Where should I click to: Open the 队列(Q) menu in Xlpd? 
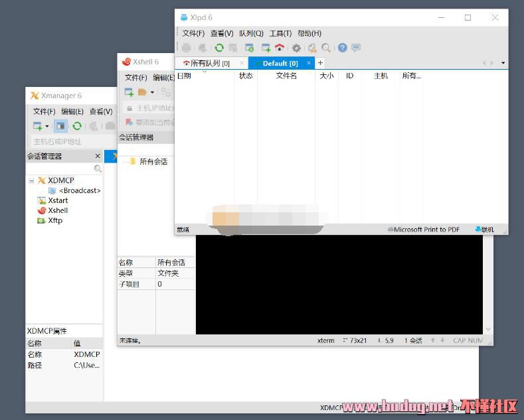click(251, 33)
